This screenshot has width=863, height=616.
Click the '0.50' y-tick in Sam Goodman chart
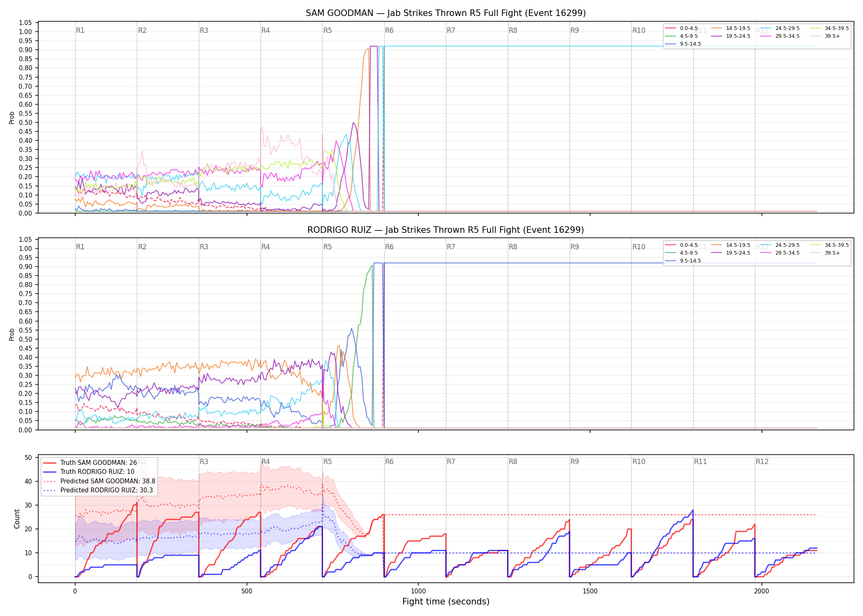[25, 122]
